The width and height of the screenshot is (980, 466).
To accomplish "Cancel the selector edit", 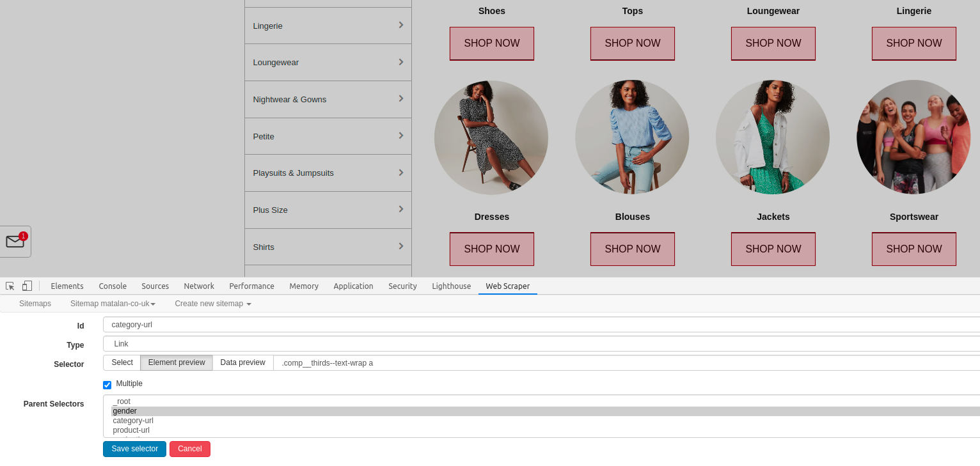I will (x=189, y=449).
